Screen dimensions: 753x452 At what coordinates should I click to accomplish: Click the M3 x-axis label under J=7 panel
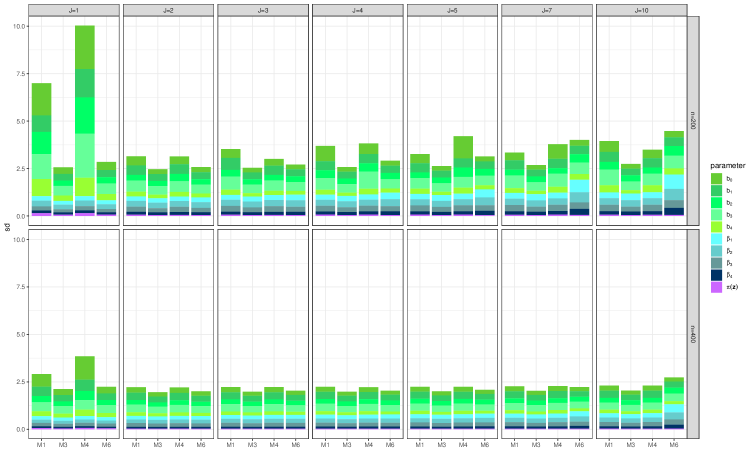click(536, 445)
